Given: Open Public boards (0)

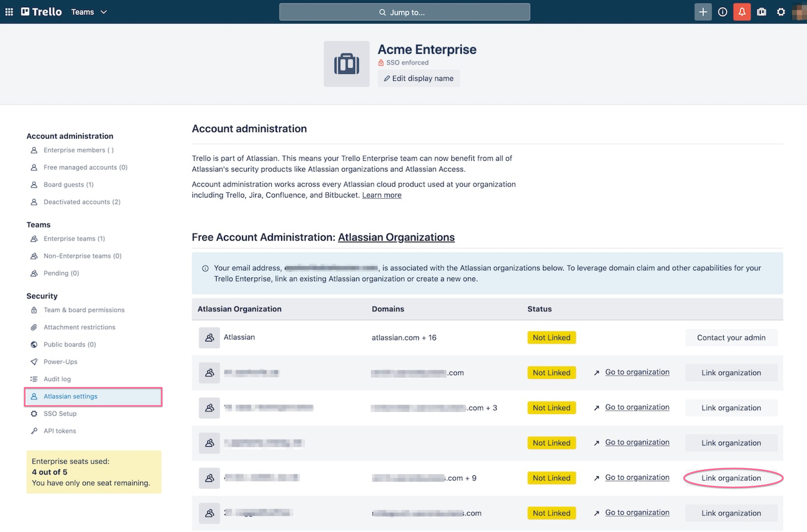Looking at the screenshot, I should 69,345.
